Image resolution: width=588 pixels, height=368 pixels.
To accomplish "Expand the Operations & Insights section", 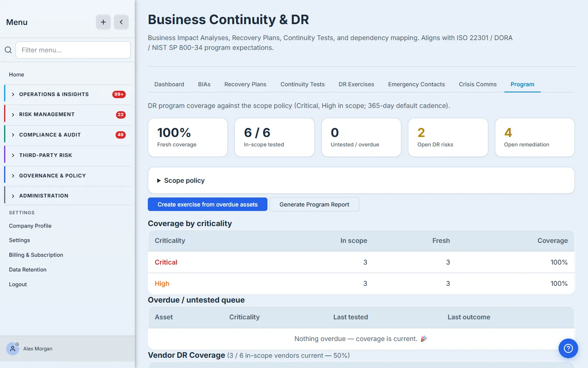I will tap(68, 94).
